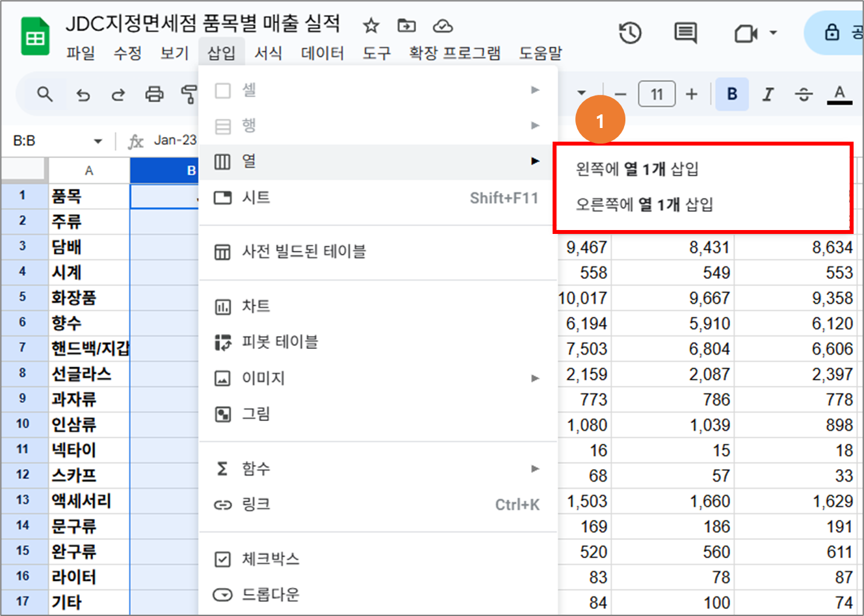Select column A header

(x=89, y=171)
